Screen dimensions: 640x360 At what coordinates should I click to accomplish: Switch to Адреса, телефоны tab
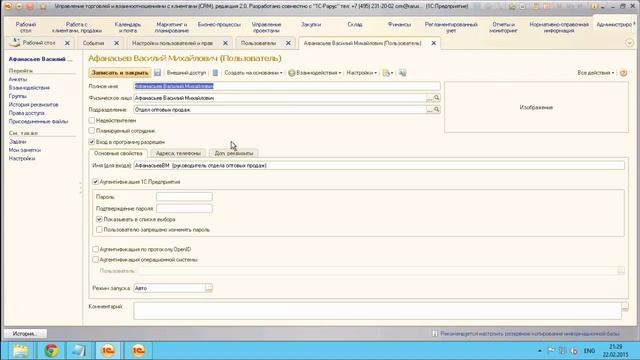178,153
